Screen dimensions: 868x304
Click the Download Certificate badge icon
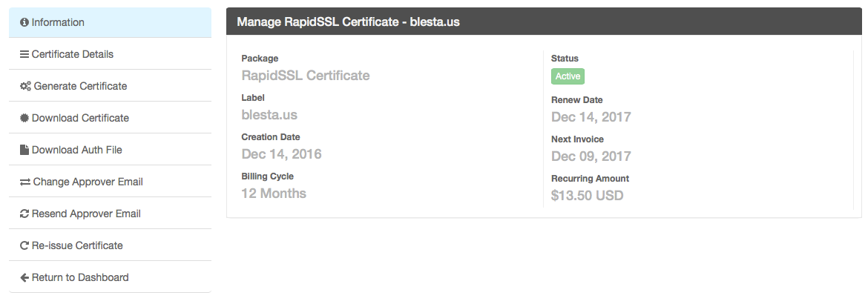click(x=24, y=119)
